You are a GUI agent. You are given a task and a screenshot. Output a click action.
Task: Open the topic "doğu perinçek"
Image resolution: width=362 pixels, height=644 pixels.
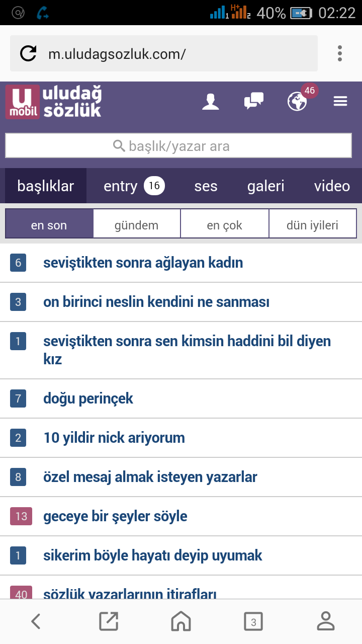(x=88, y=398)
